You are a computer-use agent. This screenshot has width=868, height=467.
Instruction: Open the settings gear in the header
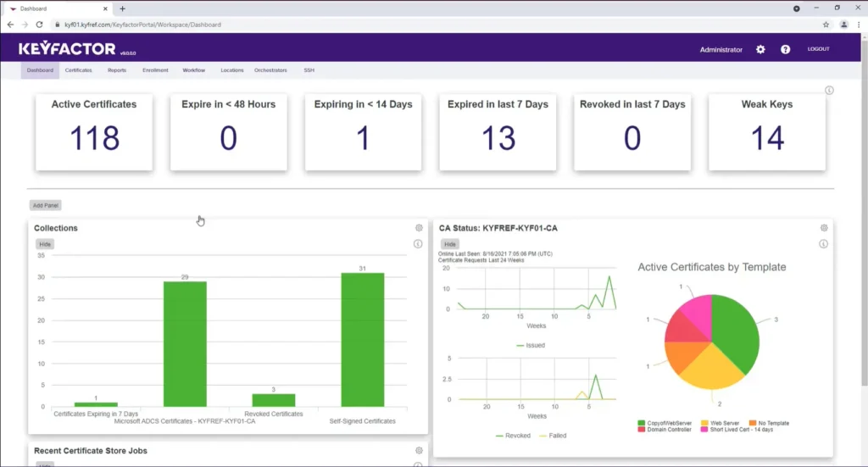coord(760,49)
